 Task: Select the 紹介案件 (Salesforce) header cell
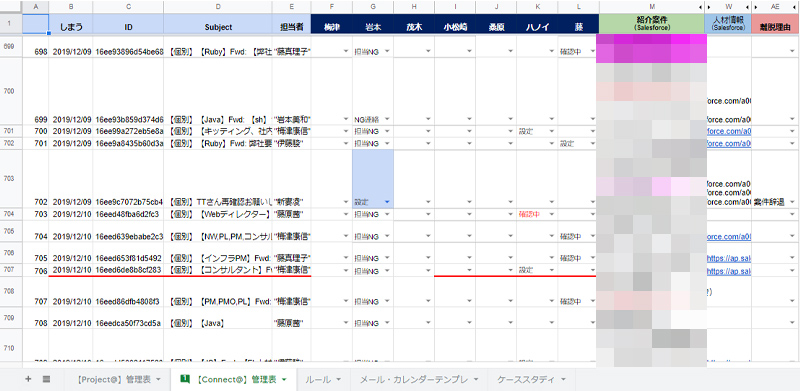click(x=652, y=24)
